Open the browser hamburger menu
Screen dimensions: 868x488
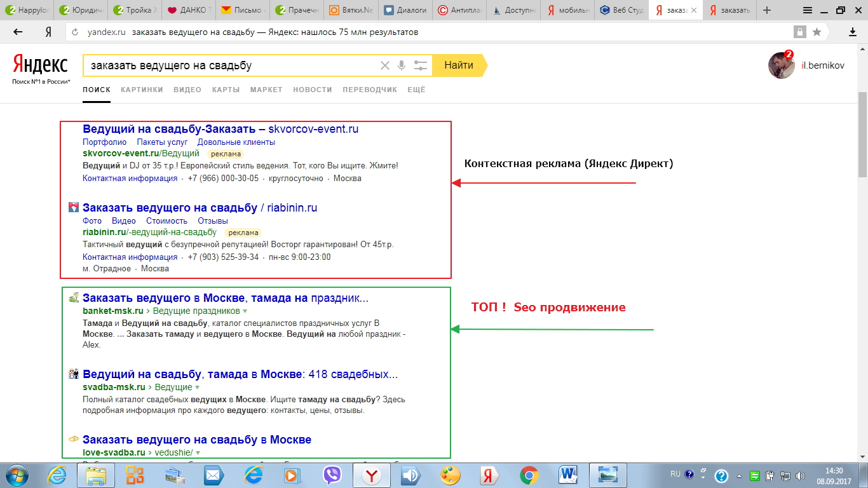pyautogui.click(x=807, y=10)
